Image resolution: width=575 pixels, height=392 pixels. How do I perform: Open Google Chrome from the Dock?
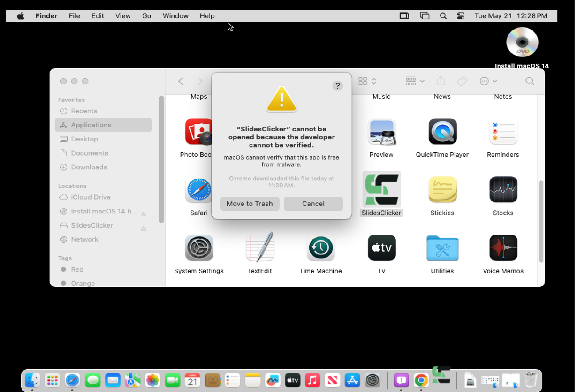421,381
